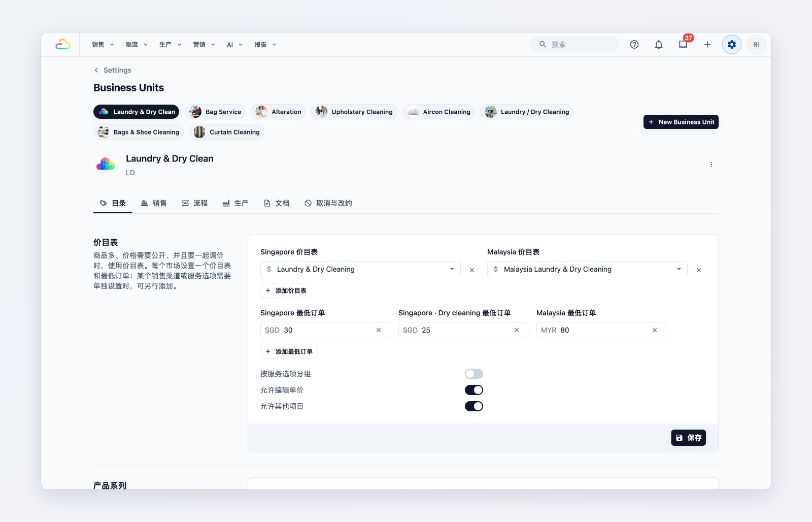
Task: Expand the AI menu
Action: coord(234,45)
